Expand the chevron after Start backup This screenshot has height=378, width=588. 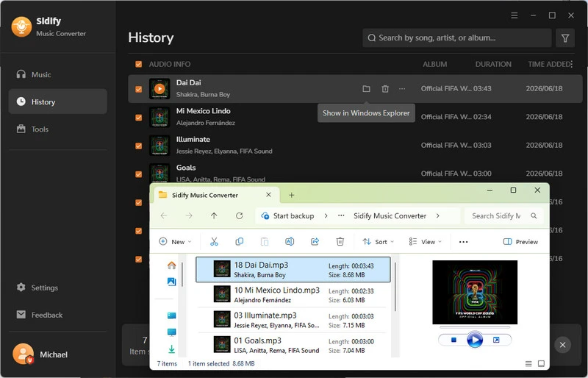click(x=326, y=215)
